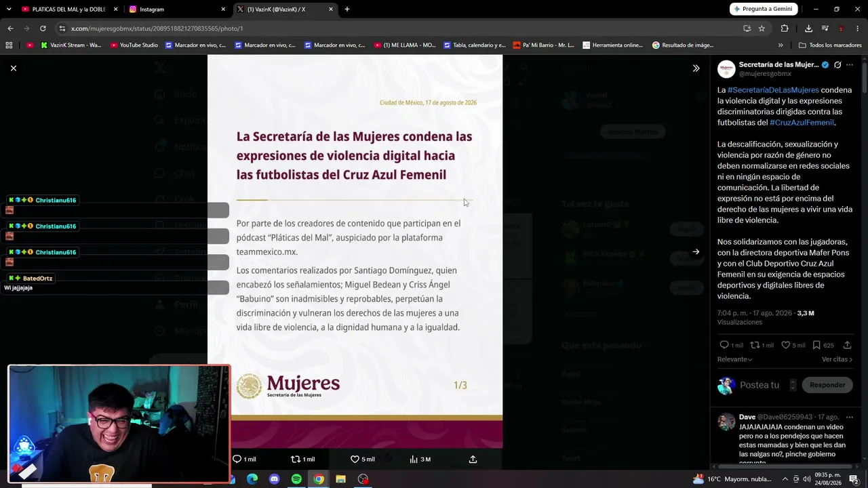Open the YouTube Studio bookmark

click(134, 45)
